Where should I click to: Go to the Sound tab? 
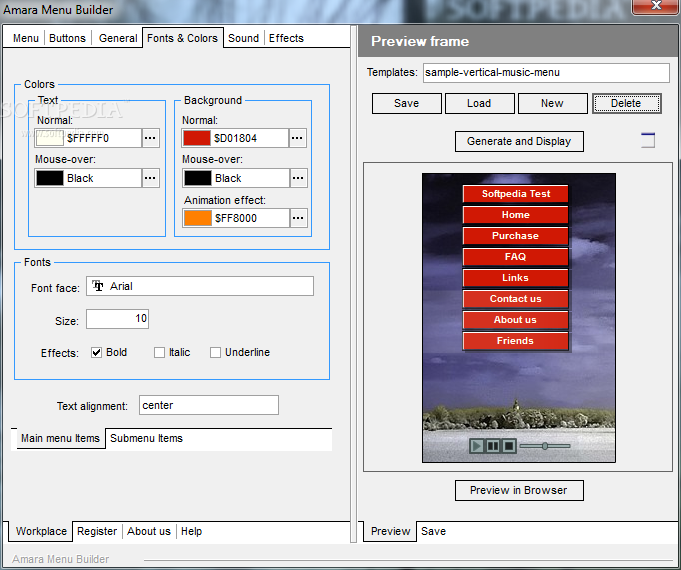[x=243, y=38]
